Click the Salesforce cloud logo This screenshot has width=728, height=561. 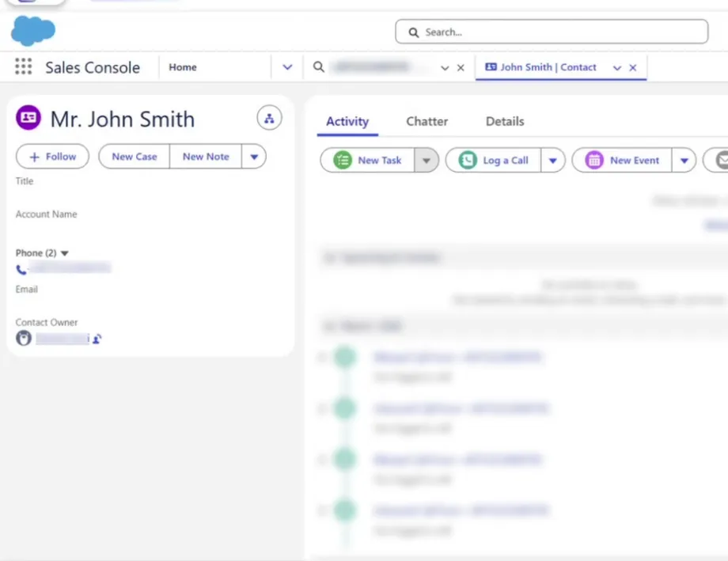[x=33, y=31]
